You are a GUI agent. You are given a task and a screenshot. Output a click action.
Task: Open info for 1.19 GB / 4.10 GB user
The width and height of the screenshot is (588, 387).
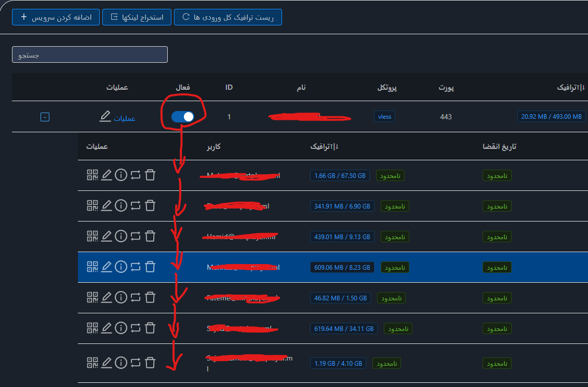121,363
